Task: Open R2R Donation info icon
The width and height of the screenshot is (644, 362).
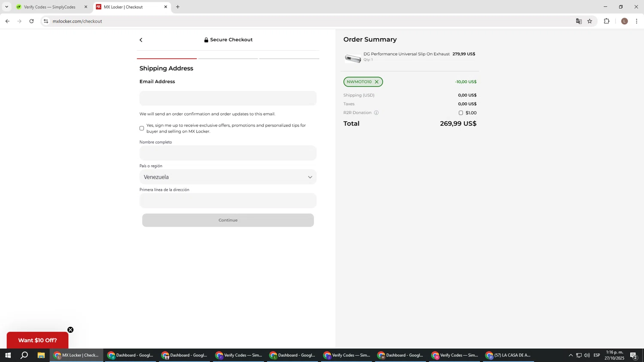Action: 376,113
